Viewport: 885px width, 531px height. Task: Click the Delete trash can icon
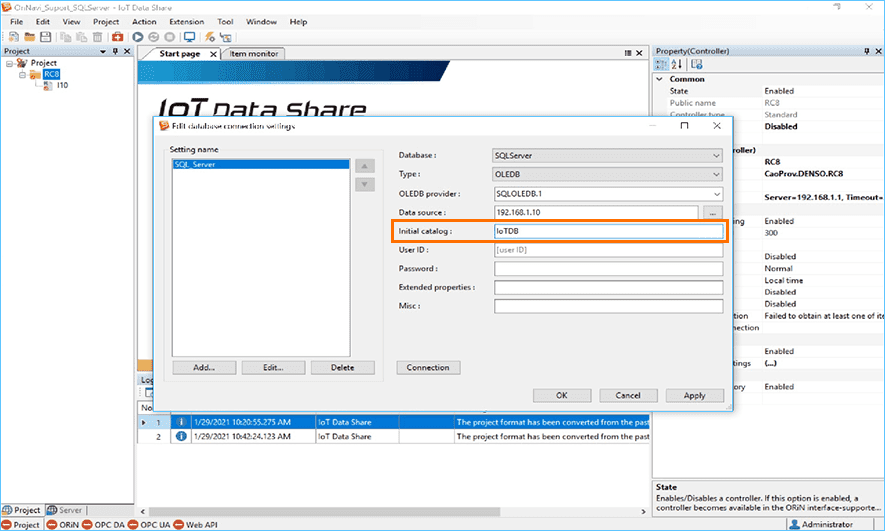pyautogui.click(x=97, y=37)
